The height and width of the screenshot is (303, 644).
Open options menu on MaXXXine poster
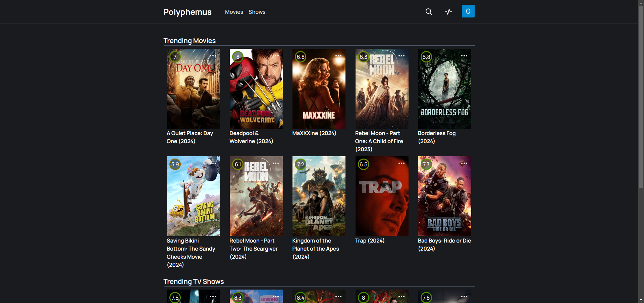pyautogui.click(x=338, y=56)
